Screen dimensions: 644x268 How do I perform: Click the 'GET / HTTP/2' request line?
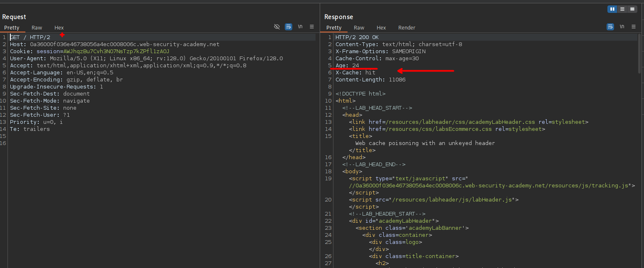[30, 37]
